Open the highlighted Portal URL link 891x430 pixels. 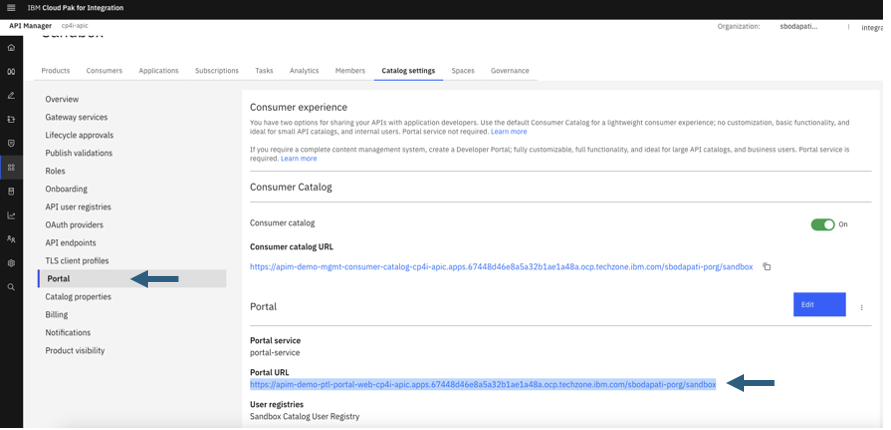[483, 384]
